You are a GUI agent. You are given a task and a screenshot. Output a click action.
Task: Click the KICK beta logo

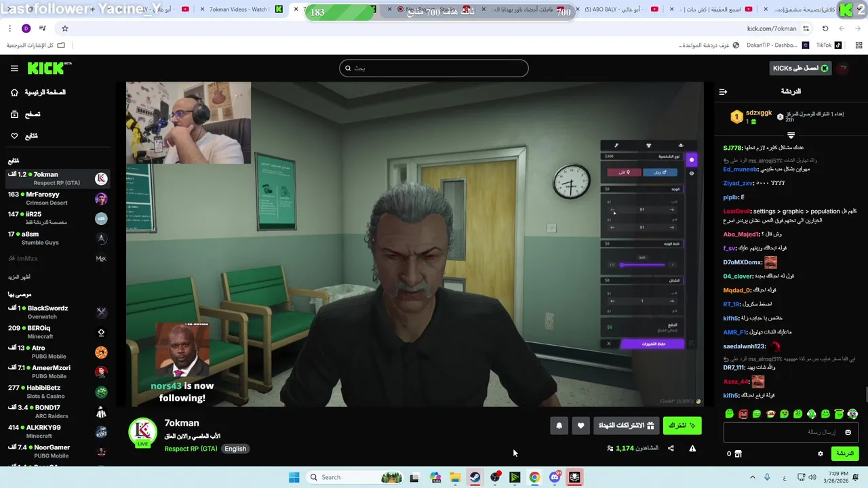(x=50, y=68)
